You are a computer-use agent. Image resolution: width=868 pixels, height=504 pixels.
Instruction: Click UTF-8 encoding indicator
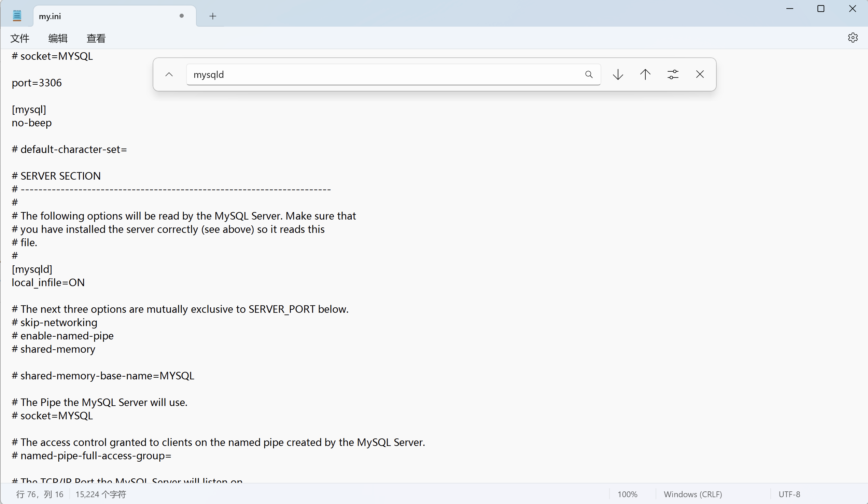click(789, 494)
